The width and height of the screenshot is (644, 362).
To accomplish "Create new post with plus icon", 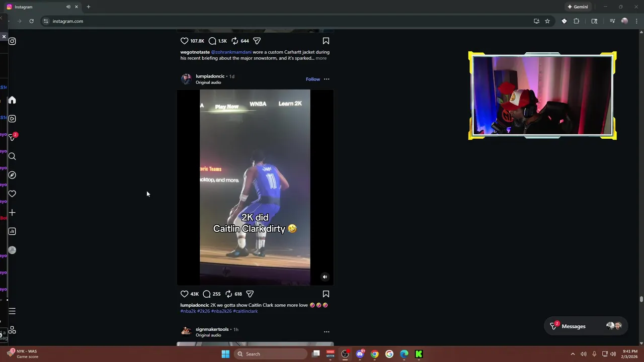I will click(x=12, y=213).
